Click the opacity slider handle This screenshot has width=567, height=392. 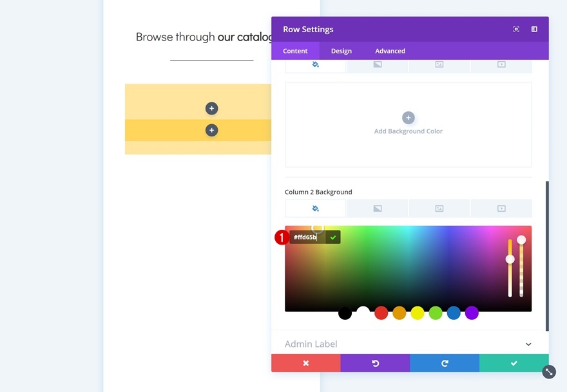[x=521, y=240]
